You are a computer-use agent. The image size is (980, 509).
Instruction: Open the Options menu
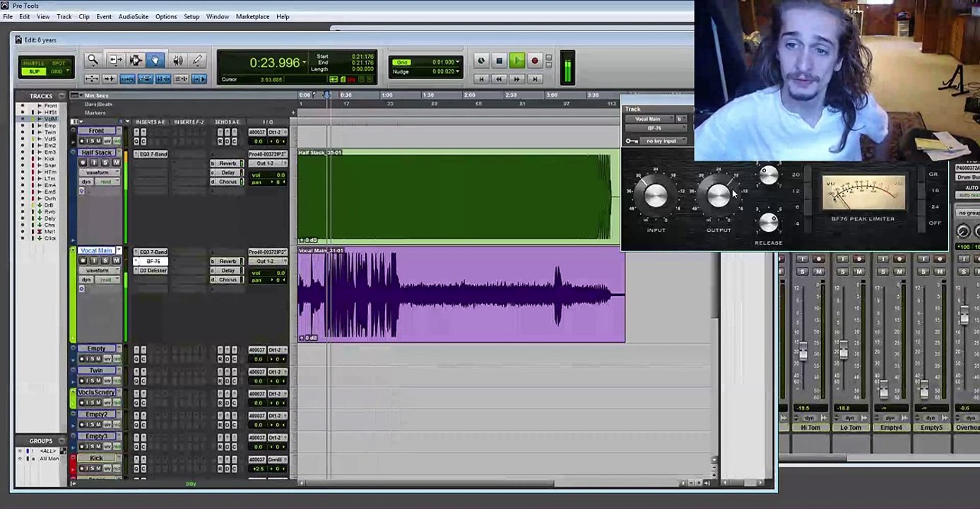tap(166, 16)
